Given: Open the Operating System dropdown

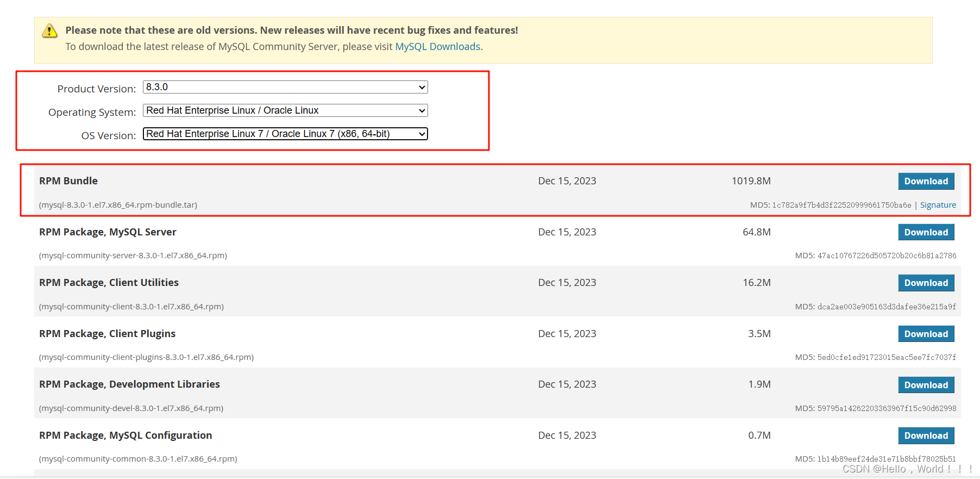Looking at the screenshot, I should click(x=285, y=110).
